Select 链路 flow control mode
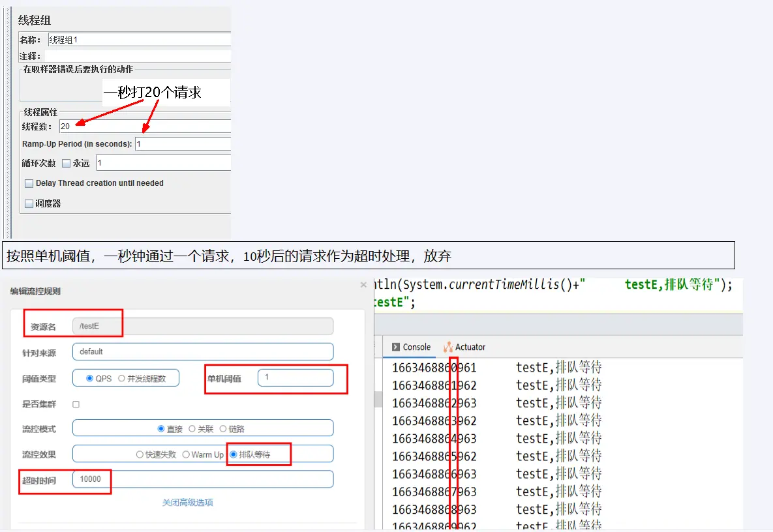Screen dimensions: 773x532 point(223,429)
